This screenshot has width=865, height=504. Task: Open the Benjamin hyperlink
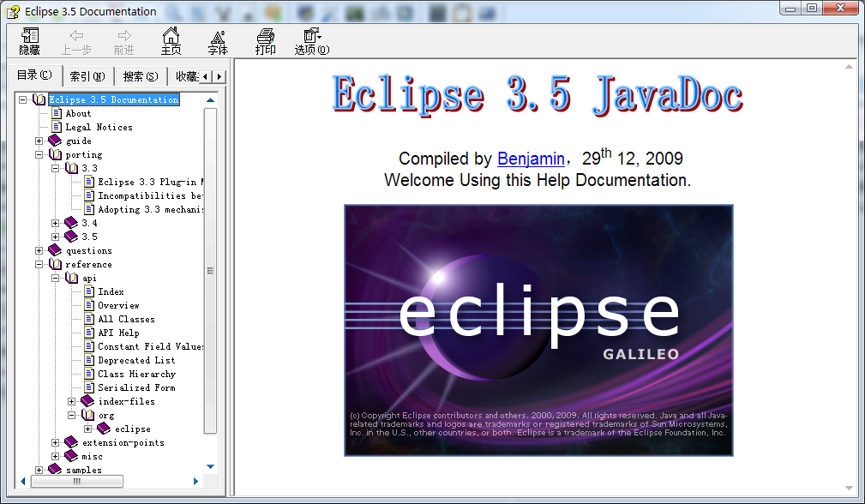coord(531,159)
